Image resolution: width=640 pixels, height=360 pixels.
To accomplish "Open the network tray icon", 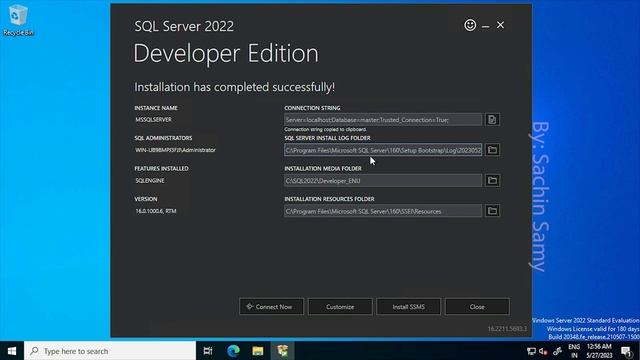I will [531, 351].
